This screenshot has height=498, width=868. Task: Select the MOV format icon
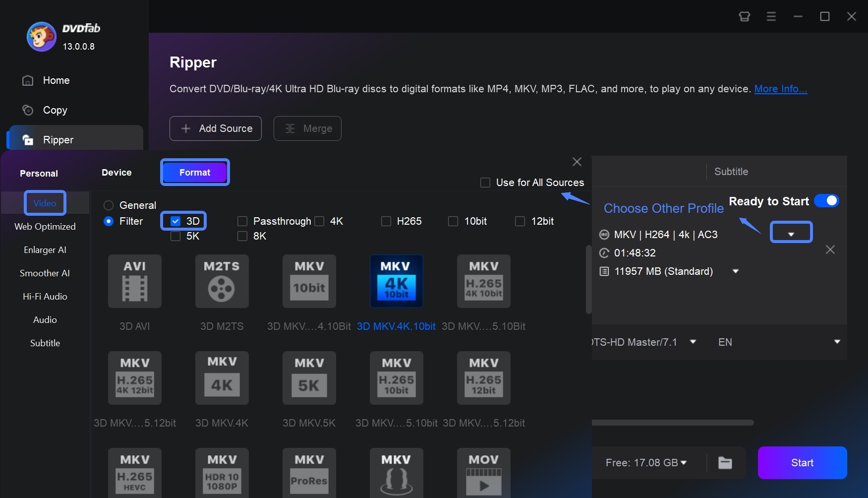(483, 473)
